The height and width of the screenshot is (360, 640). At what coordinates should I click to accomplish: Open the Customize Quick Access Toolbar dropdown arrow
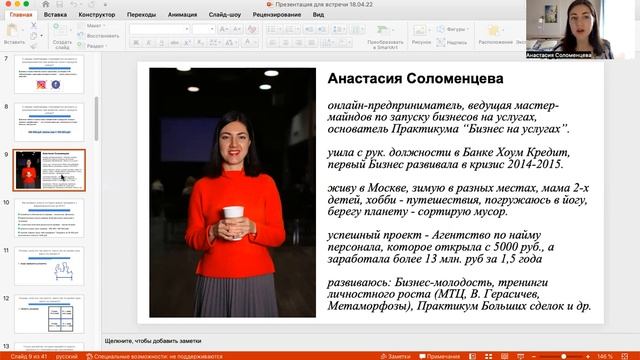(x=105, y=4)
